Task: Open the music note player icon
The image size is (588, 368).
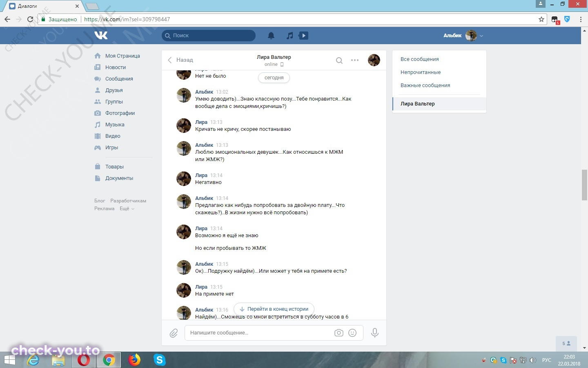Action: pyautogui.click(x=290, y=36)
